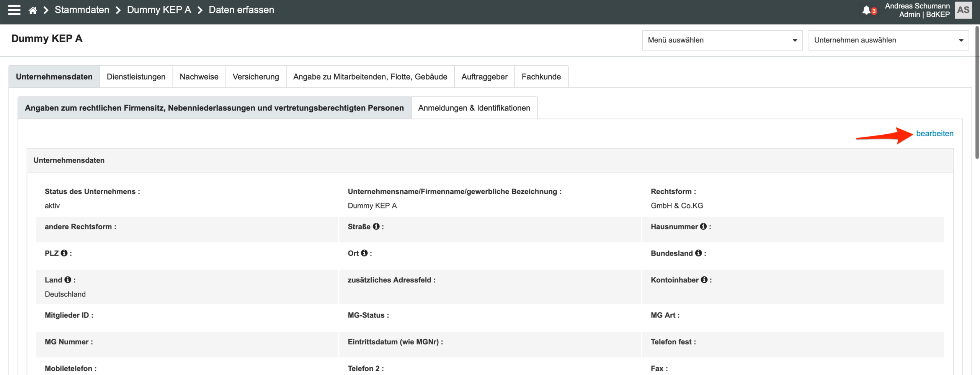Viewport: 980px width, 375px height.
Task: Click the zusätzliches Adressfeld label
Action: pos(392,280)
